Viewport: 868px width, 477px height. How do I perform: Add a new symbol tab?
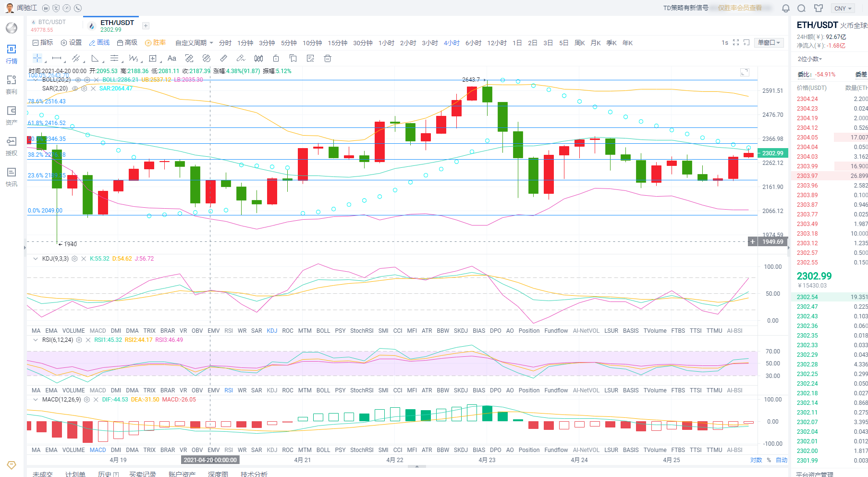tap(146, 26)
